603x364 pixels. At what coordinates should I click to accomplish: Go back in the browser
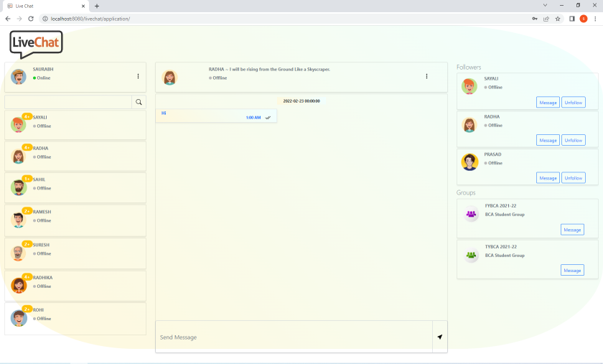click(8, 19)
